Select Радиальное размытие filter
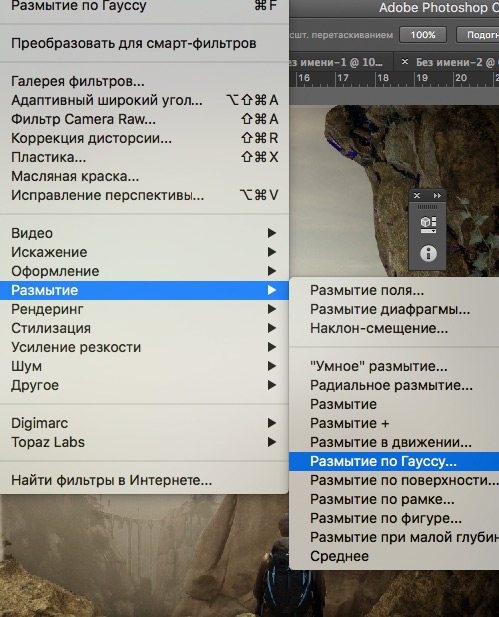This screenshot has width=499, height=617. [x=394, y=385]
